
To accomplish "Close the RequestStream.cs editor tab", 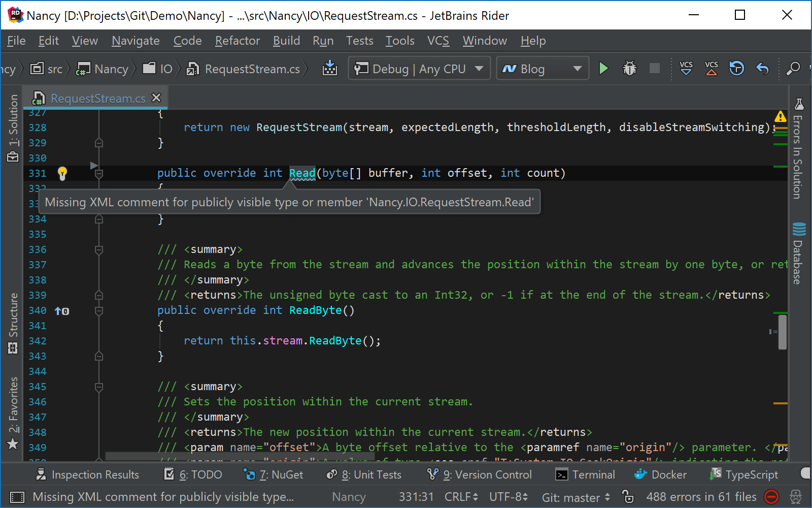I will [x=157, y=98].
